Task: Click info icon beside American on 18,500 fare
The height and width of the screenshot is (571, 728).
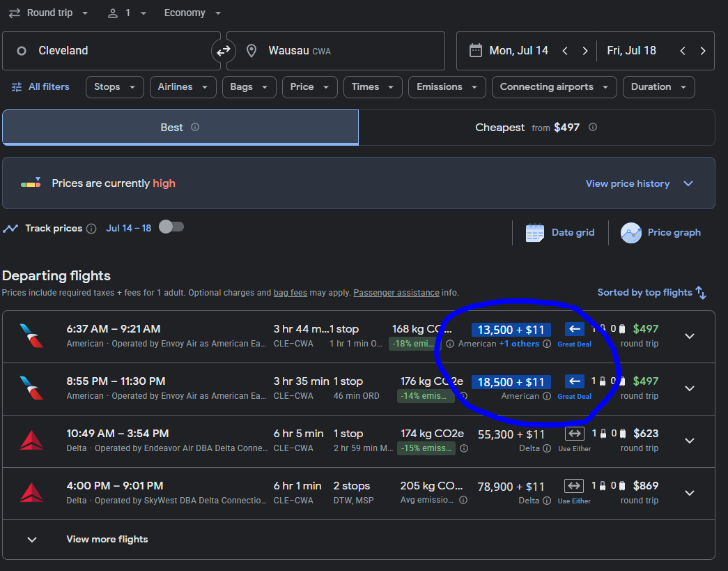Action: [x=547, y=396]
